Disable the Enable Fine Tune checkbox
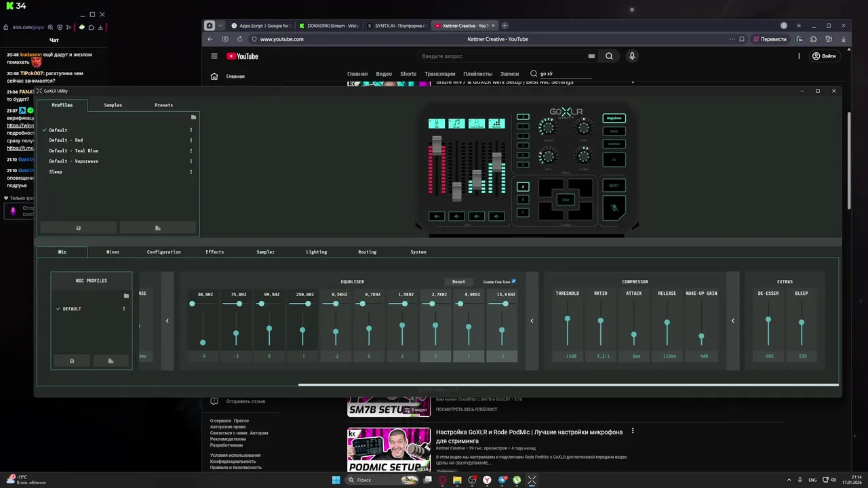868x488 pixels. coord(513,281)
